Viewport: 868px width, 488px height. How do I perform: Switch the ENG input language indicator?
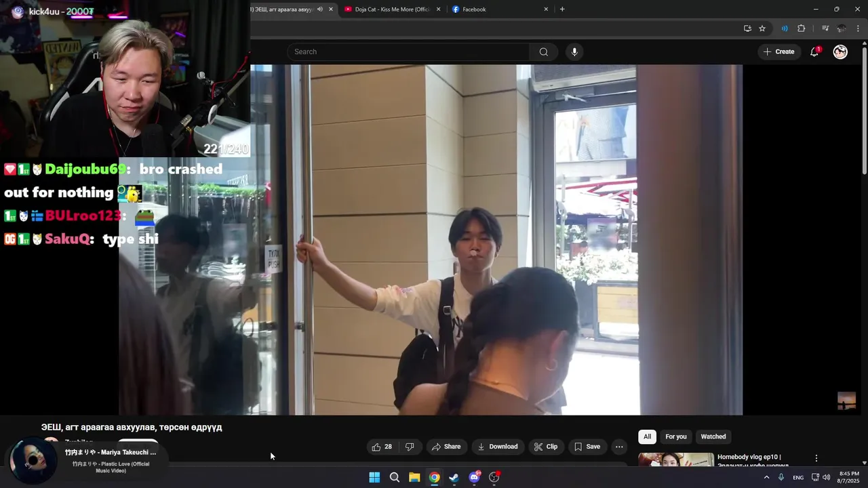(x=798, y=477)
